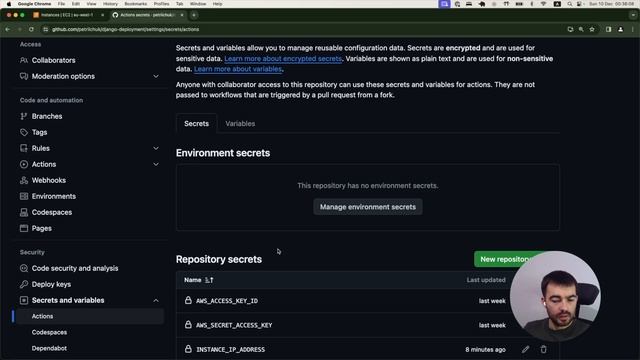Switch to the Variables tab
The image size is (640, 360).
240,124
